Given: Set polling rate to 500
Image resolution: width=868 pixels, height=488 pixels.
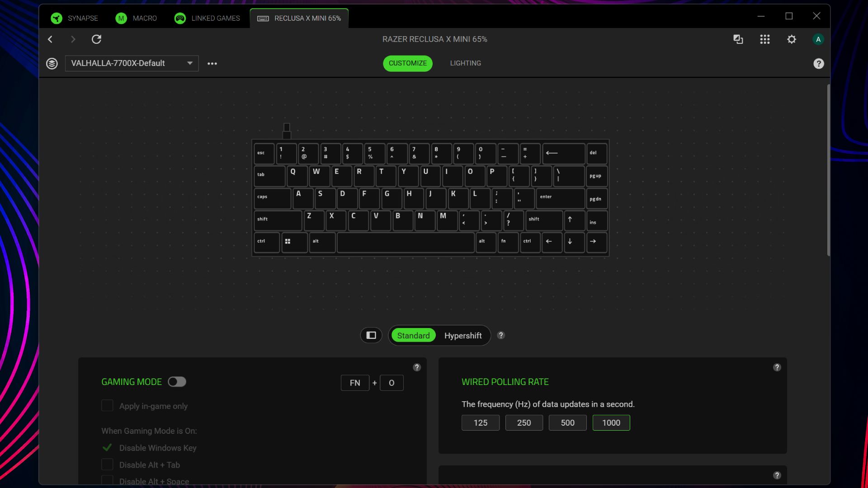Looking at the screenshot, I should [x=567, y=422].
